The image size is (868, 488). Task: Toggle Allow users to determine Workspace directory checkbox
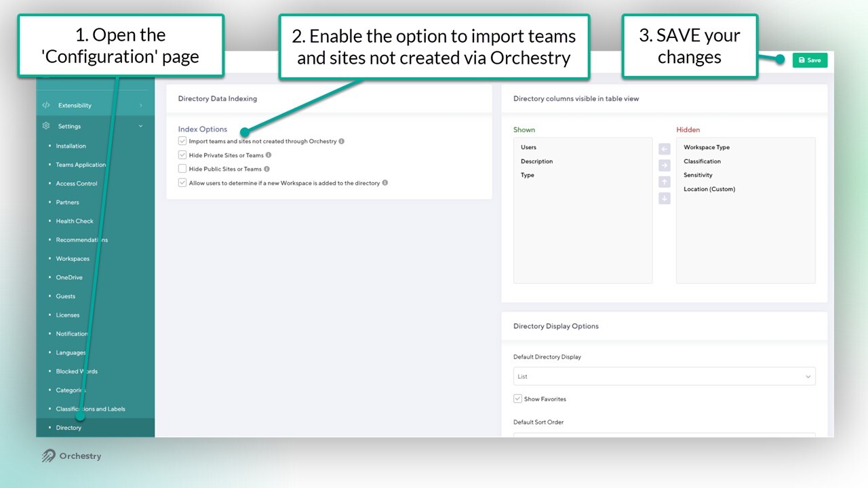coord(182,183)
